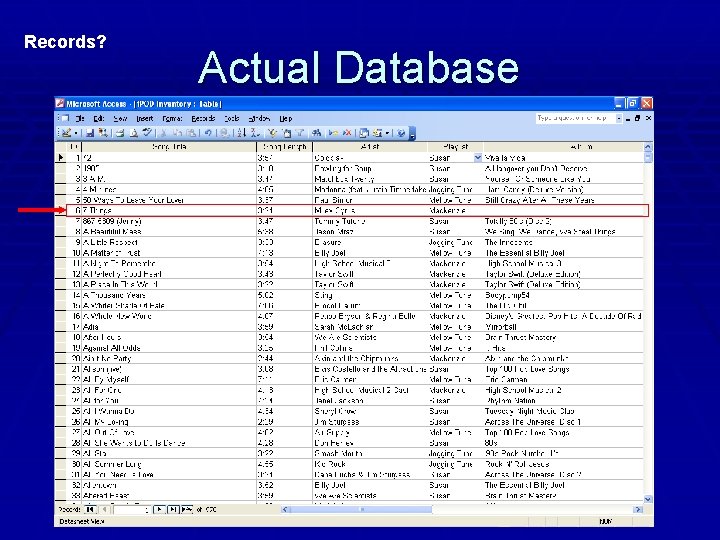Click the Insert Hyperlink icon
The height and width of the screenshot is (540, 720).
click(224, 133)
